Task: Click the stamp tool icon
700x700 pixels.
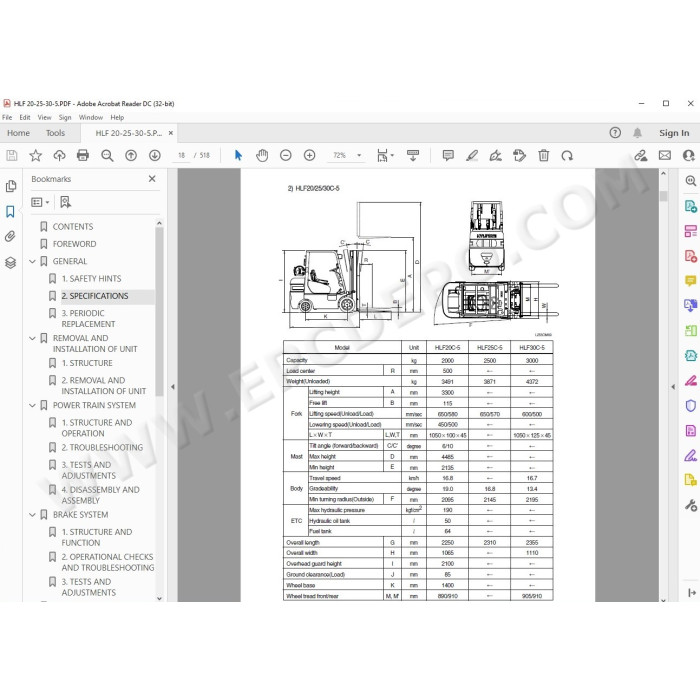Action: click(519, 155)
